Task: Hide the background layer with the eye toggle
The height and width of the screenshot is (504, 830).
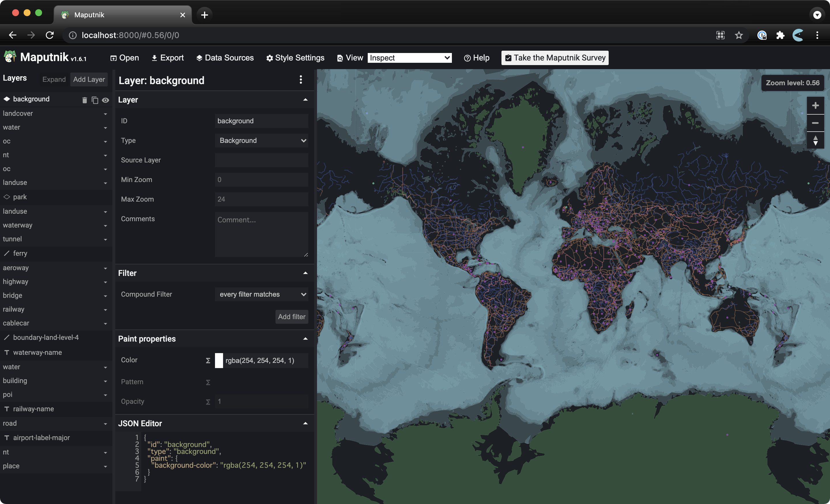Action: coord(105,100)
